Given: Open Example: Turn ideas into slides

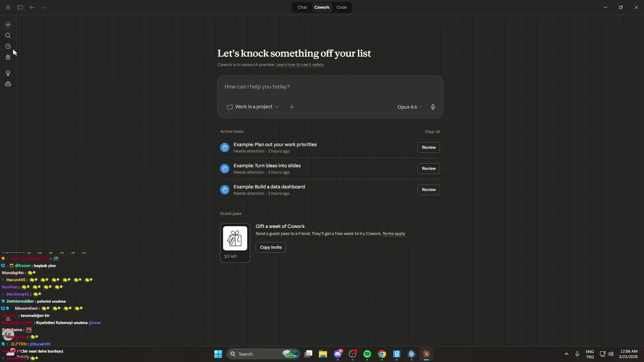Looking at the screenshot, I should 267,166.
